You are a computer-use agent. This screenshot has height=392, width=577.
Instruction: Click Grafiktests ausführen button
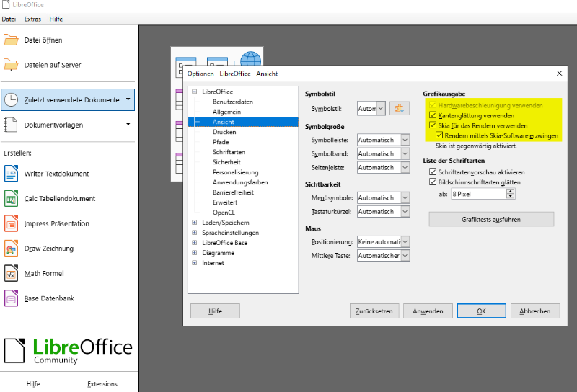coord(491,219)
